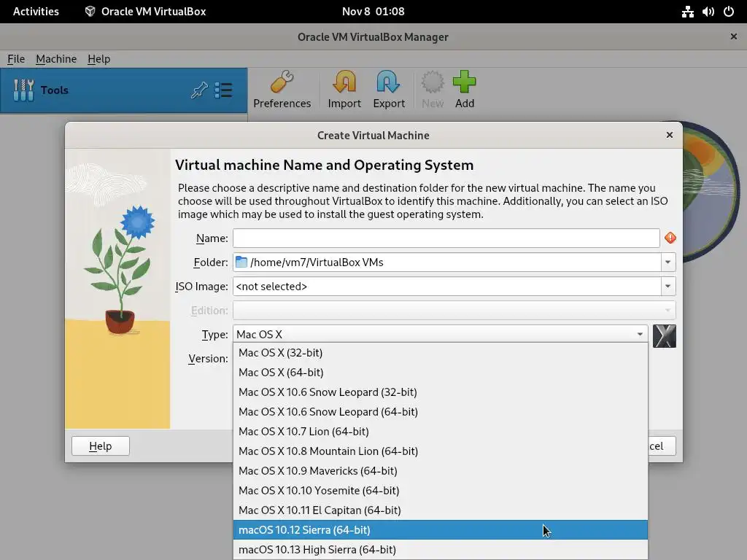Choose 10.6 Snow Leopard (32-bit)
747x560 pixels.
pos(440,392)
